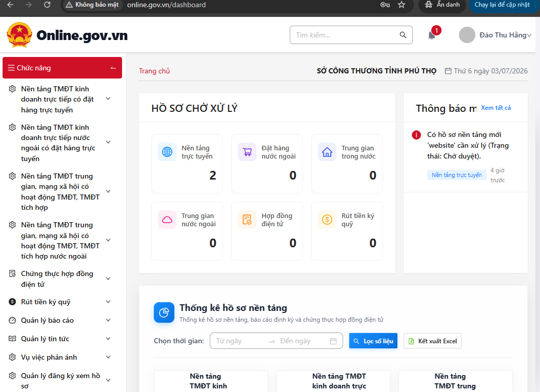Click the red alert icon in notification

pyautogui.click(x=416, y=134)
